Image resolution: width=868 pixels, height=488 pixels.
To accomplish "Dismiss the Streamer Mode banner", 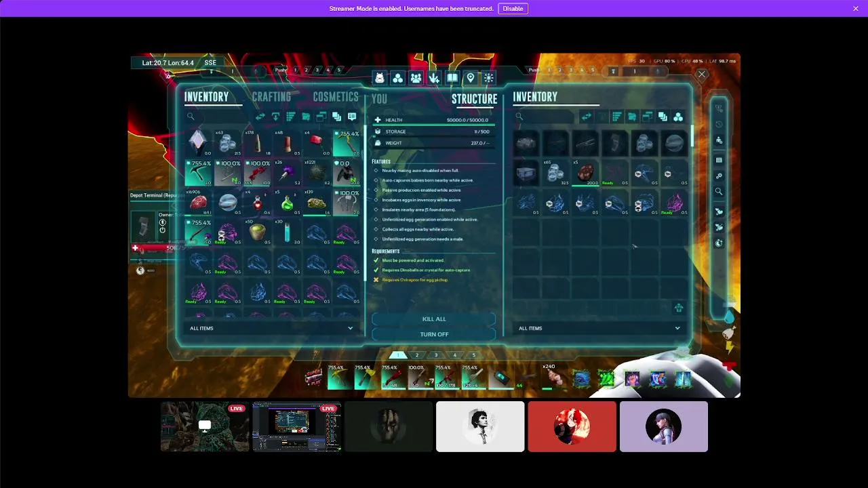I will (x=856, y=9).
